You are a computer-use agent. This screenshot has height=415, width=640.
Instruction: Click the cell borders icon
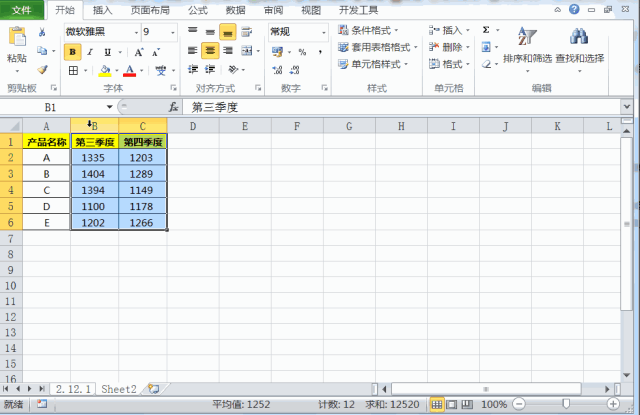coord(73,71)
